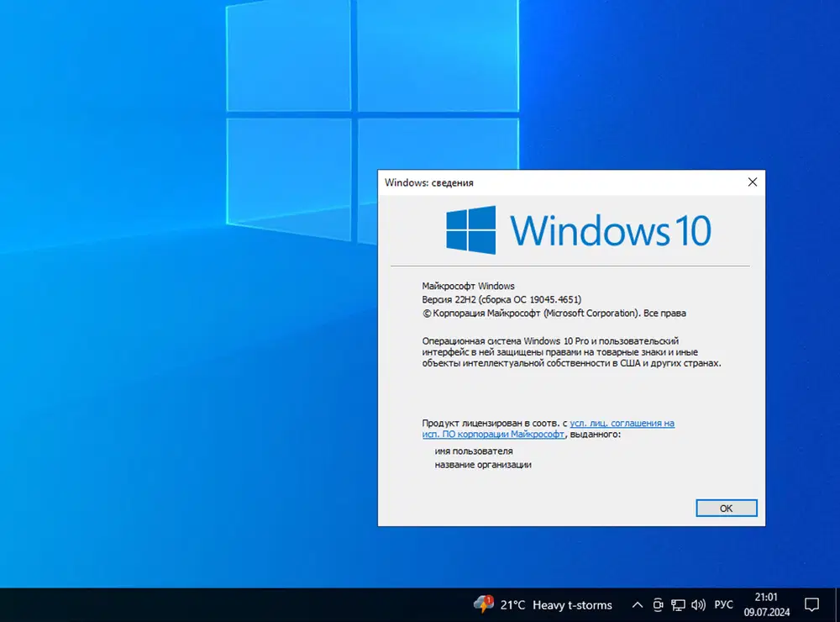
Task: Open network settings via the Ethernet tray icon
Action: coord(678,604)
